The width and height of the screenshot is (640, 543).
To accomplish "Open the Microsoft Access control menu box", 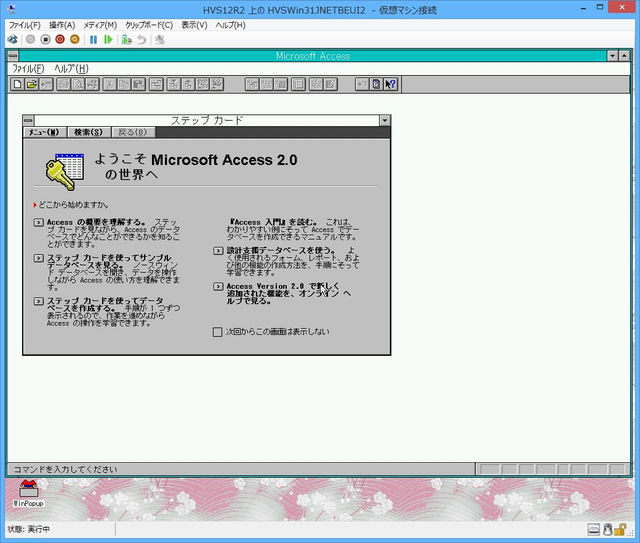I will [13, 56].
